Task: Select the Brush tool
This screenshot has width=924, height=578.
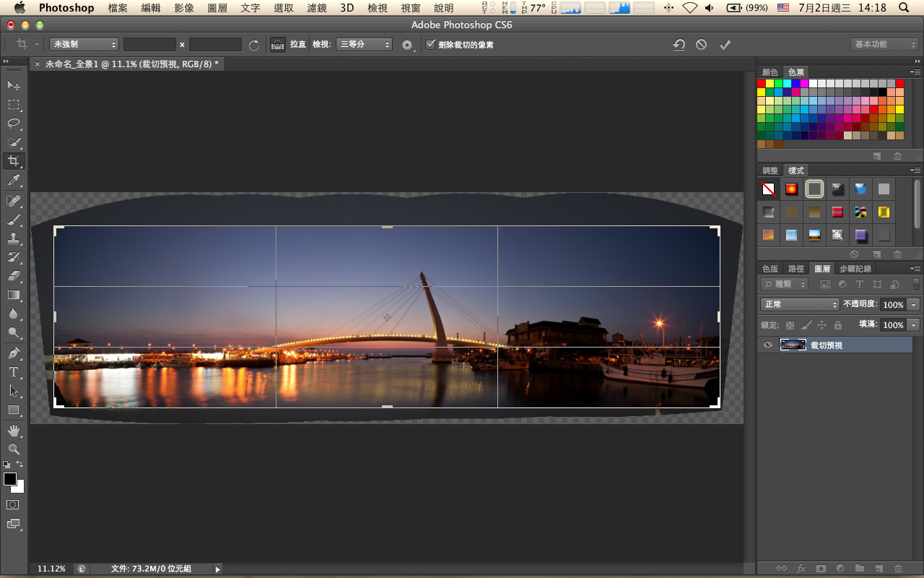Action: pyautogui.click(x=14, y=219)
